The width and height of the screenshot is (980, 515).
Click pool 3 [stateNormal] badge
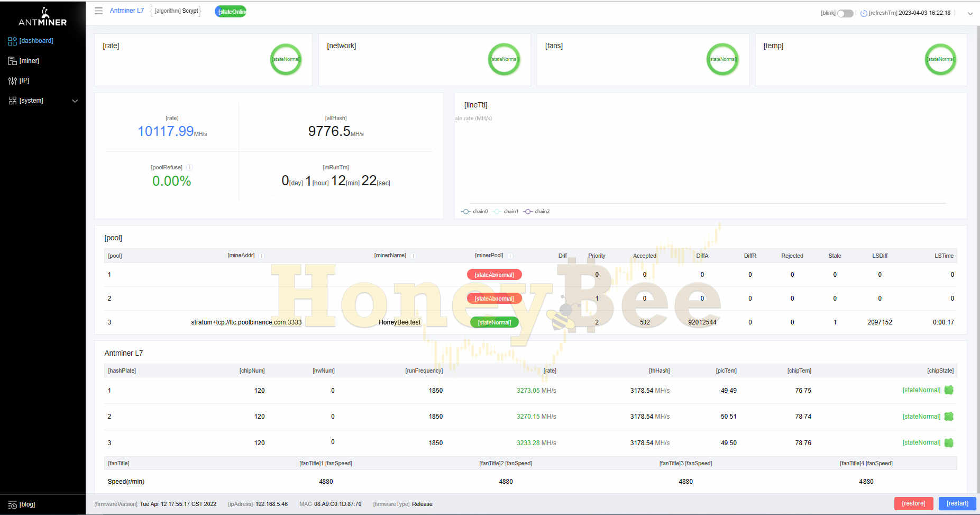click(x=494, y=322)
